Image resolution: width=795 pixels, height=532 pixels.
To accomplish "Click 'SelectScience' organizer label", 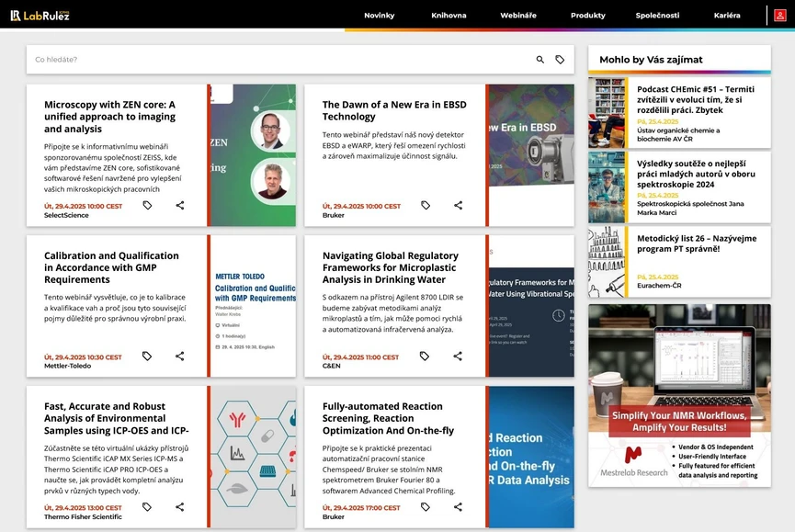I will pos(66,215).
